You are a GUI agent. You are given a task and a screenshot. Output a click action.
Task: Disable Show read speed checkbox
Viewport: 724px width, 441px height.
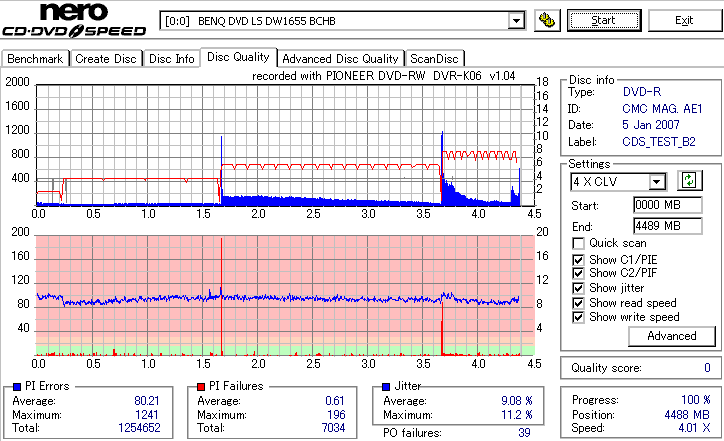pyautogui.click(x=578, y=303)
